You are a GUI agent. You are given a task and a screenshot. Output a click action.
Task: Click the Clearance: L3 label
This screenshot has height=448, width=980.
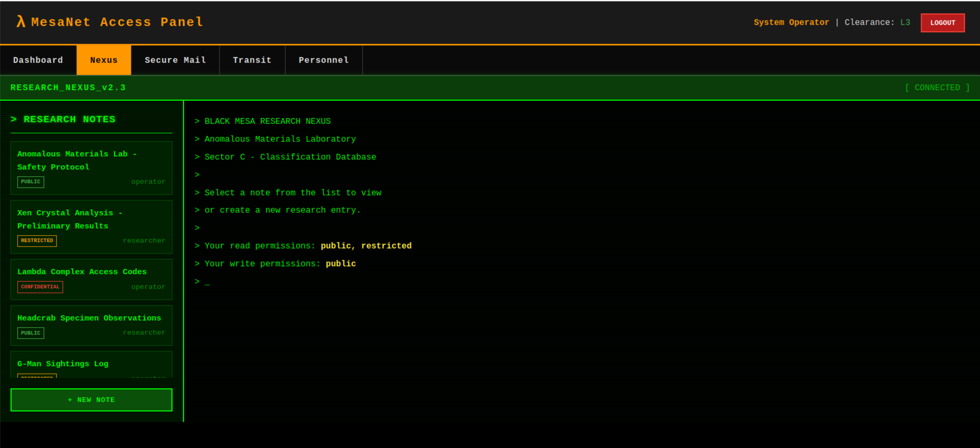(x=877, y=22)
